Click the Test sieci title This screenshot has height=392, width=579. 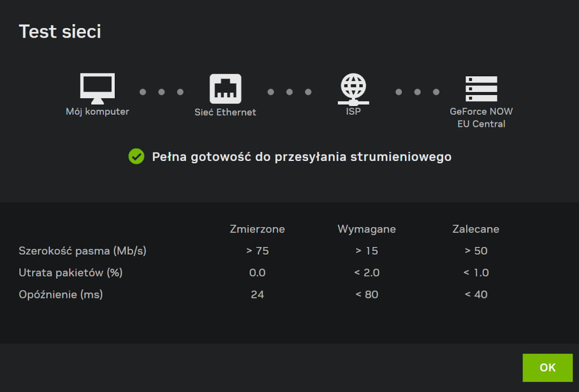60,31
